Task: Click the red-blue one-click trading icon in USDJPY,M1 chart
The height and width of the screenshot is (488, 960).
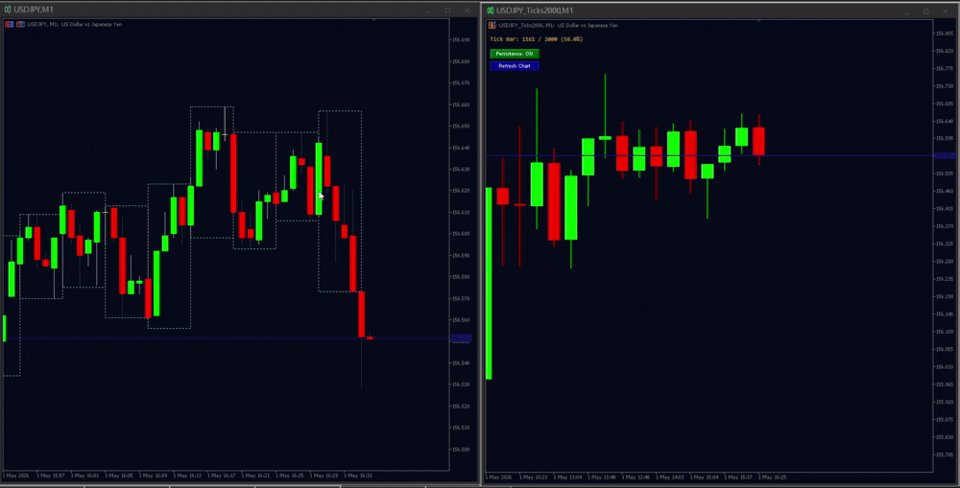Action: (9, 24)
